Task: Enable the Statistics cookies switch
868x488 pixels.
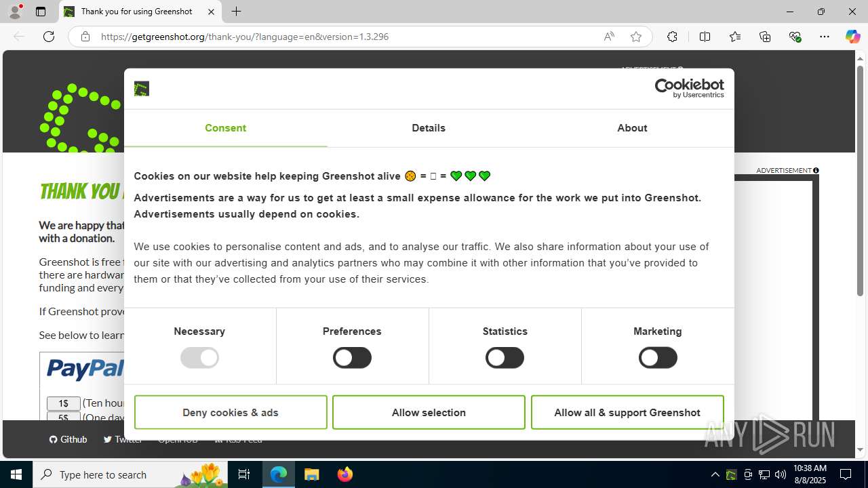Action: [505, 357]
